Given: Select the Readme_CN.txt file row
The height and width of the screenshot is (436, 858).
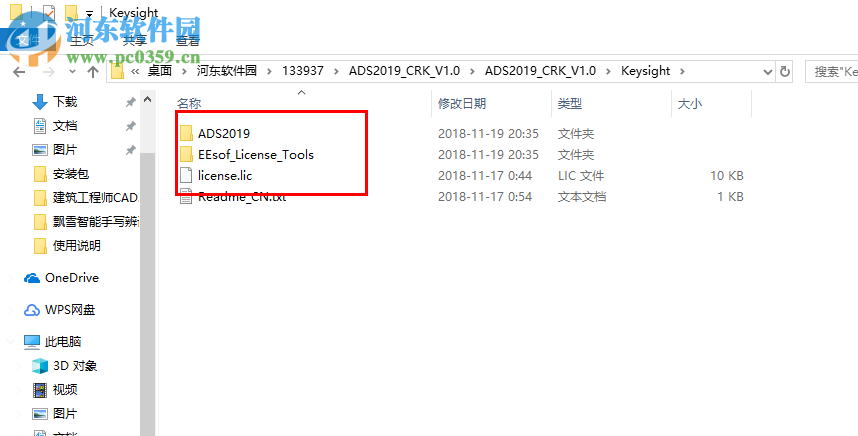Looking at the screenshot, I should [461, 197].
